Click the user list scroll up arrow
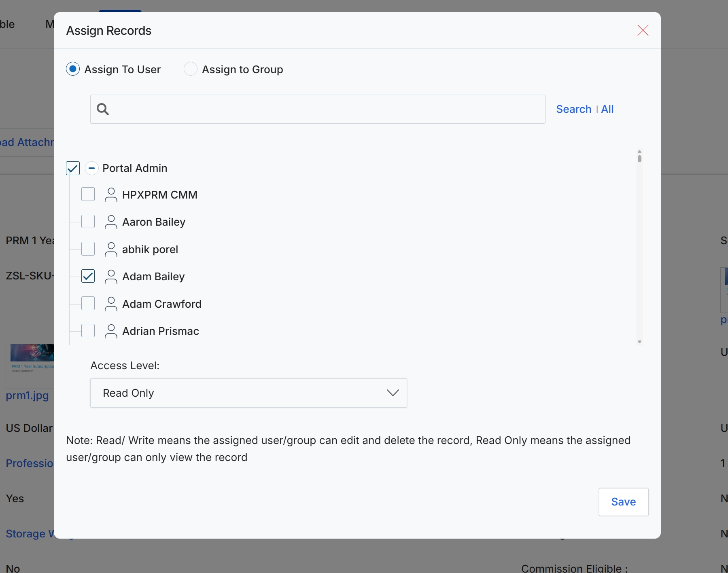The width and height of the screenshot is (728, 573). coord(639,151)
